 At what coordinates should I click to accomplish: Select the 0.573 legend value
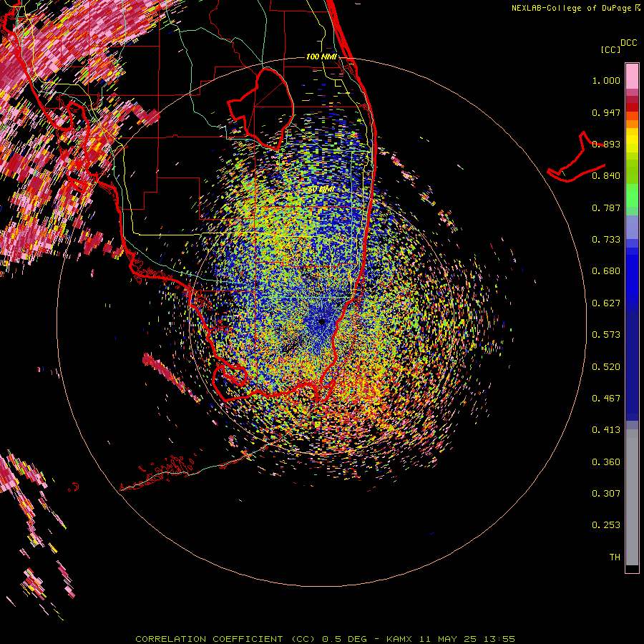click(x=606, y=335)
